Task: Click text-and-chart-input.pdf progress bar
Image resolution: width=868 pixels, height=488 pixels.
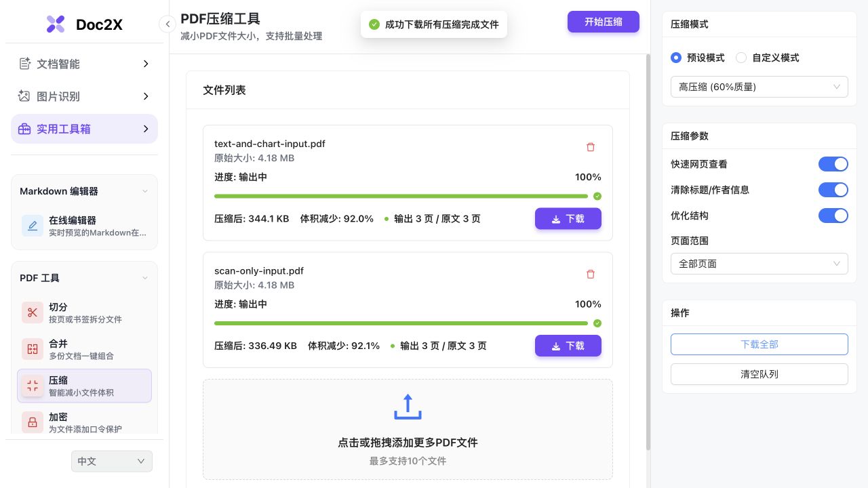Action: 401,196
